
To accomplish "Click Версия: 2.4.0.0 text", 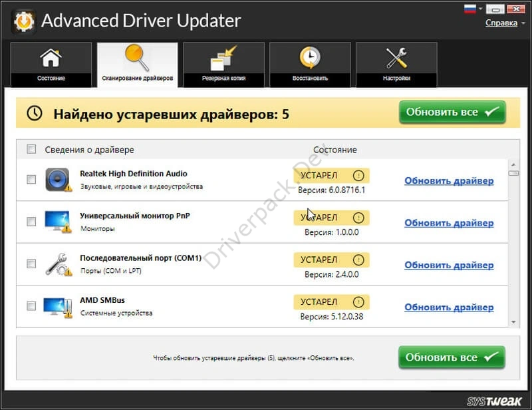I will point(331,274).
